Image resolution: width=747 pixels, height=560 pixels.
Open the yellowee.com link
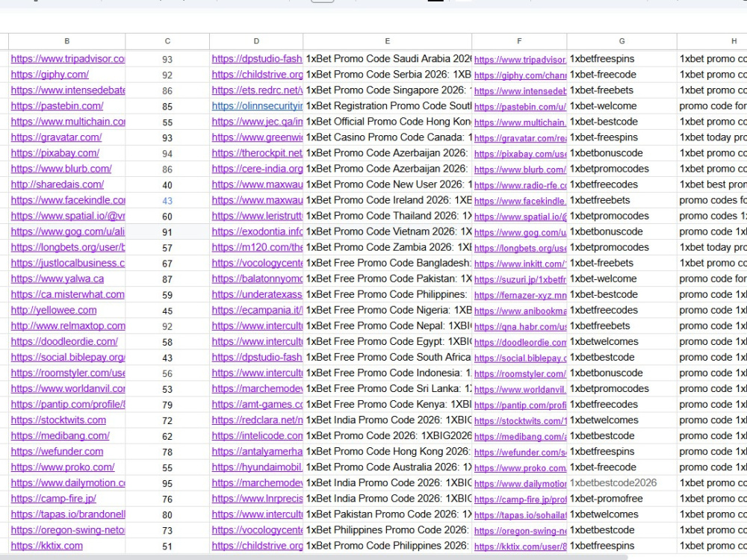point(53,311)
